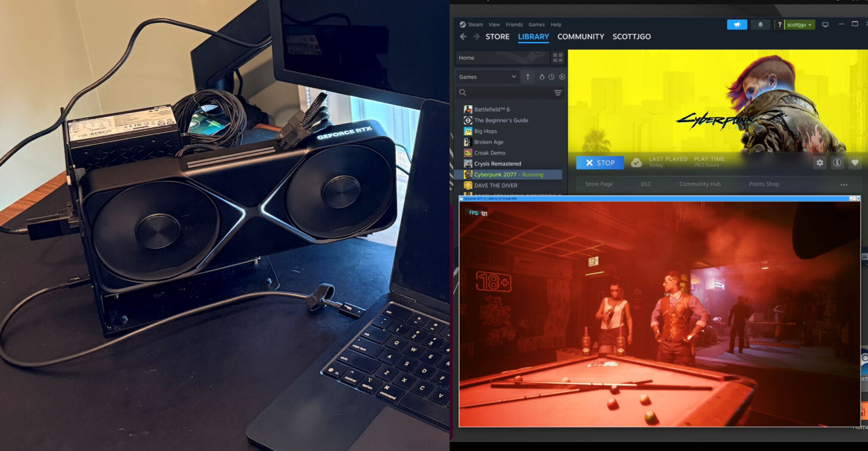Open the Points Shop link
Image resolution: width=868 pixels, height=451 pixels.
(x=764, y=184)
